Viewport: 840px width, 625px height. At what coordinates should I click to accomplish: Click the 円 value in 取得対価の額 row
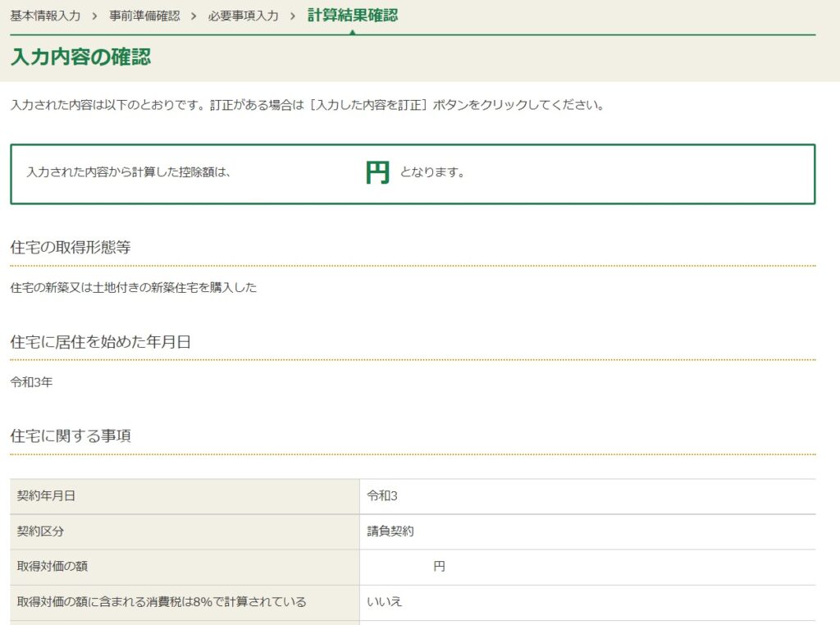[x=440, y=567]
